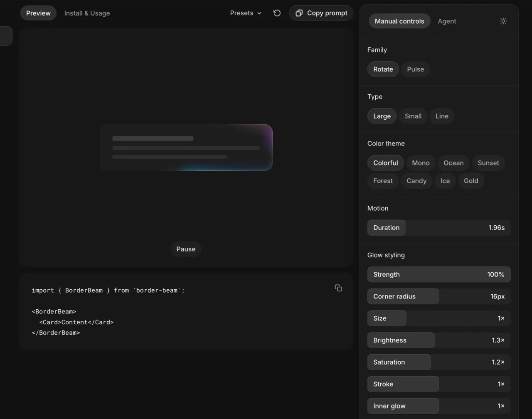The width and height of the screenshot is (532, 419).
Task: Open the Manual controls tab
Action: coord(399,21)
